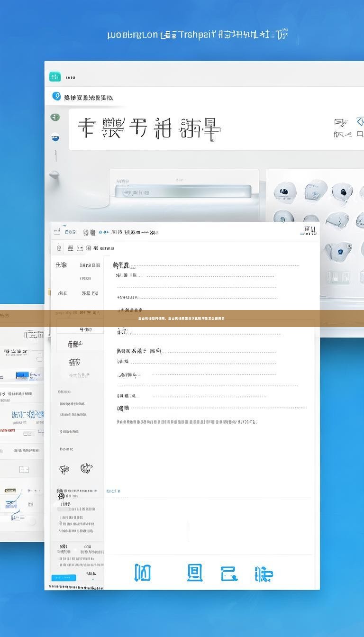Click the teal app logo icon in title bar

(x=55, y=77)
